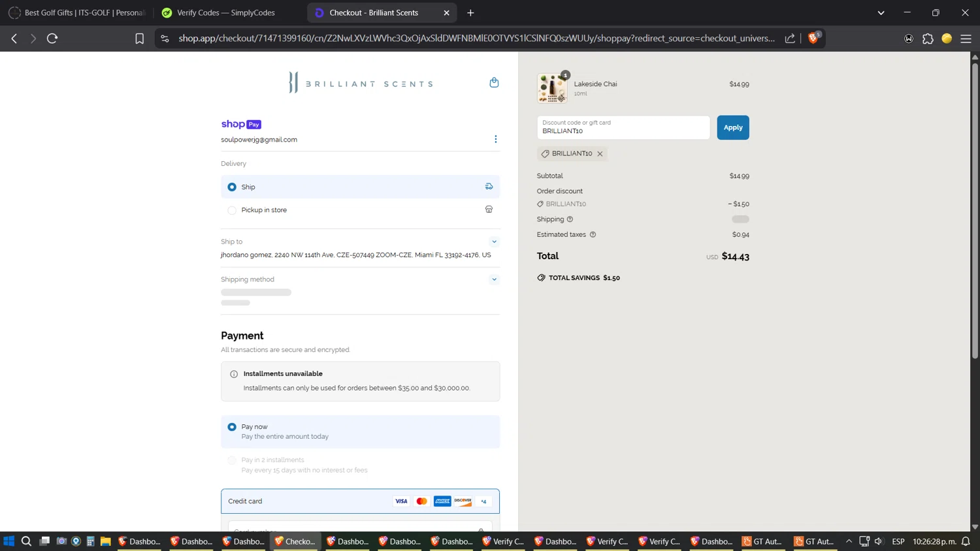The image size is (980, 551).
Task: Click the Lakeside Chai product name
Action: tap(595, 84)
